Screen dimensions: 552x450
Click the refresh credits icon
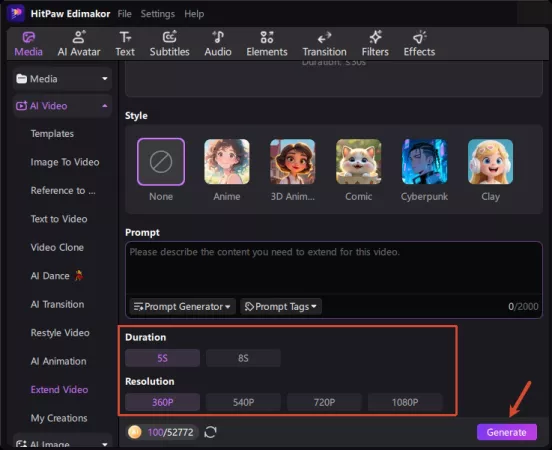[211, 432]
